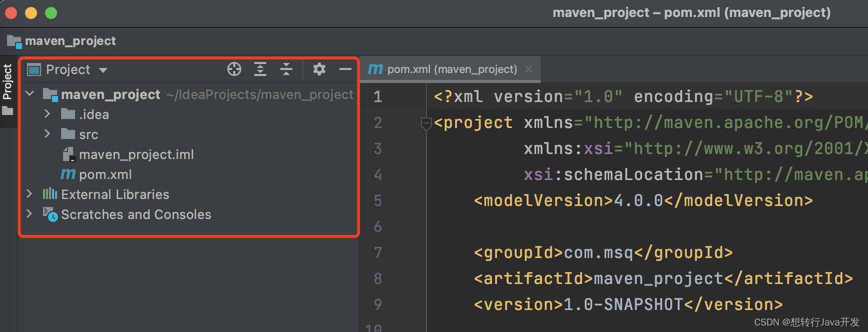The width and height of the screenshot is (868, 332).
Task: Click the Project panel window icon
Action: pos(34,69)
